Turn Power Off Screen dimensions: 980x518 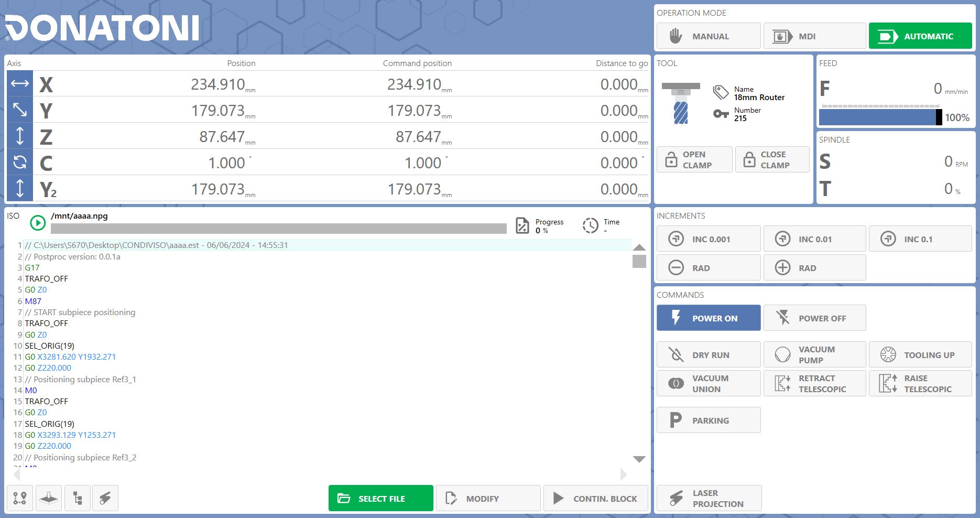coord(814,318)
